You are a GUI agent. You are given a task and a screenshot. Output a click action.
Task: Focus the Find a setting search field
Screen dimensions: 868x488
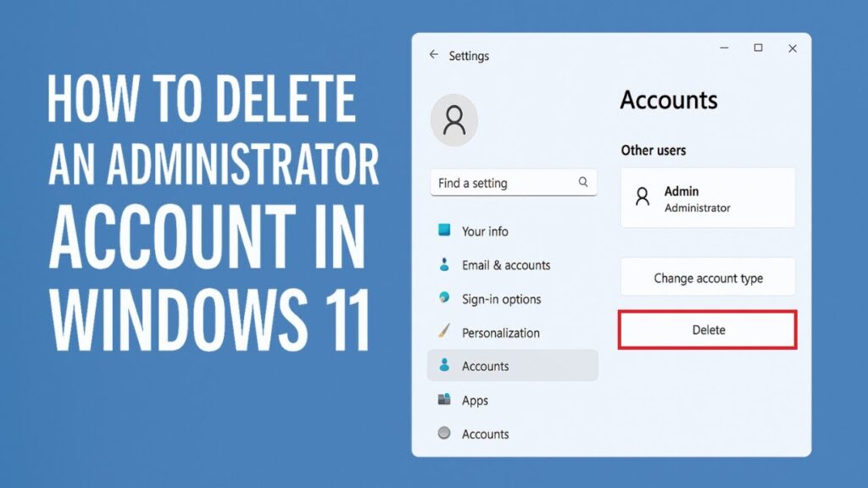(x=504, y=183)
